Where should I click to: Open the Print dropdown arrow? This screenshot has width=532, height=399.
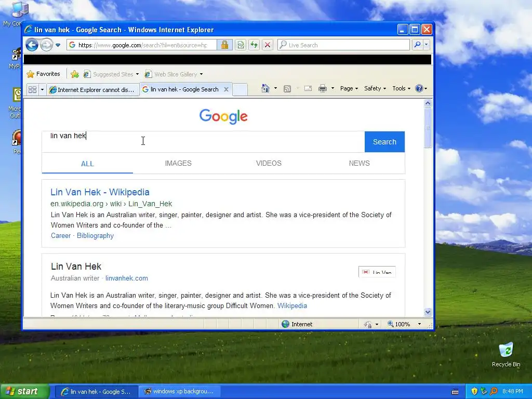(333, 88)
